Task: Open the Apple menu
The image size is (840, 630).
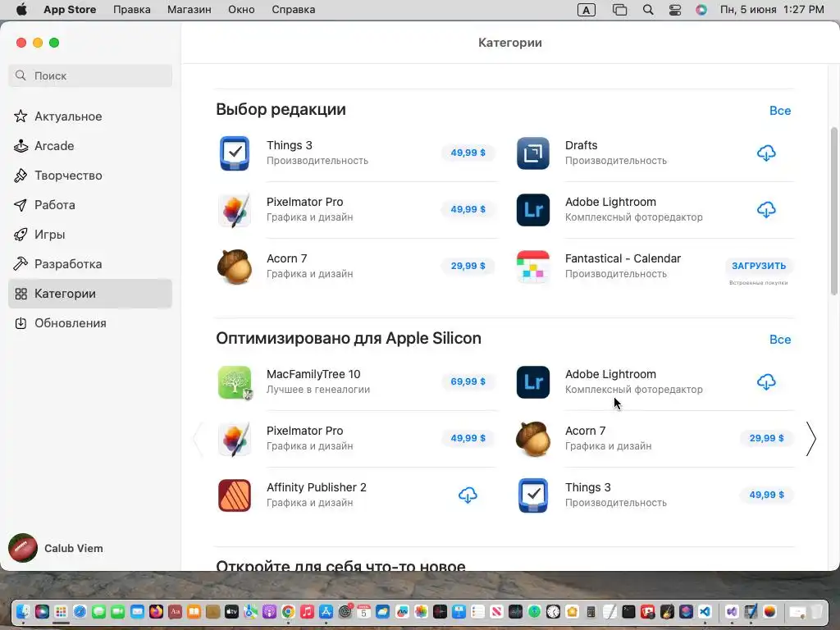Action: (x=21, y=10)
